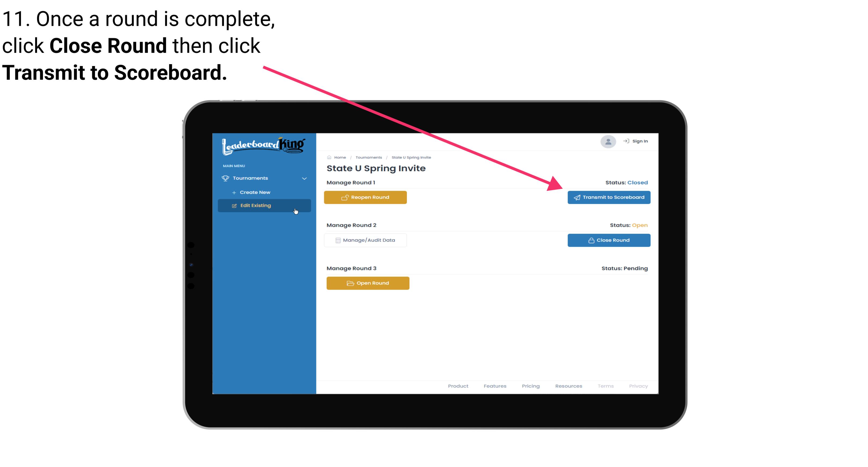Click the Tournaments breadcrumb link

tap(369, 157)
